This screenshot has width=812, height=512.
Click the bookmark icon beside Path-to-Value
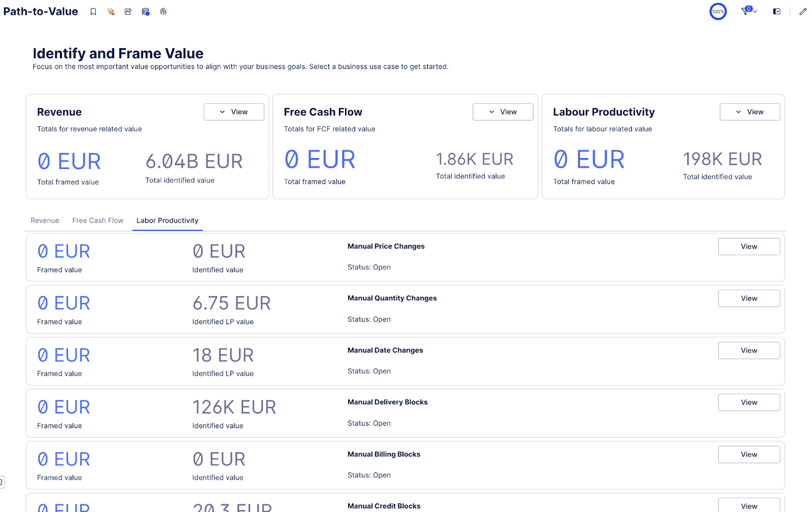point(93,12)
